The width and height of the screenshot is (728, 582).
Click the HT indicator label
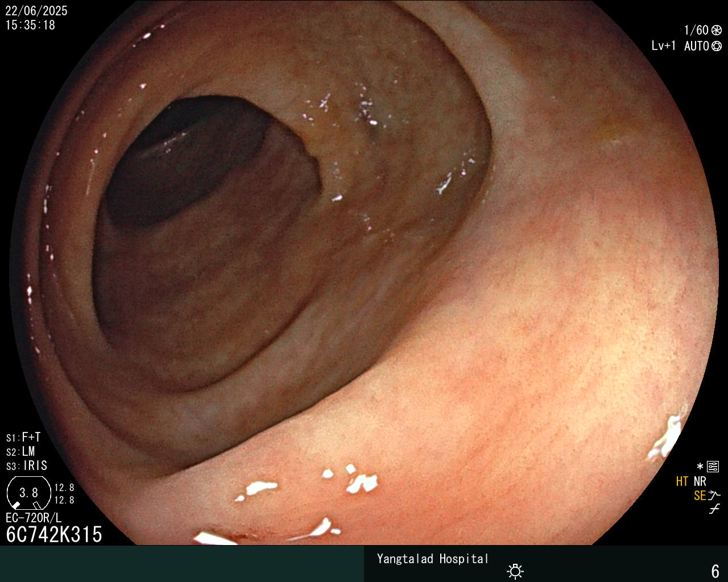pyautogui.click(x=682, y=482)
